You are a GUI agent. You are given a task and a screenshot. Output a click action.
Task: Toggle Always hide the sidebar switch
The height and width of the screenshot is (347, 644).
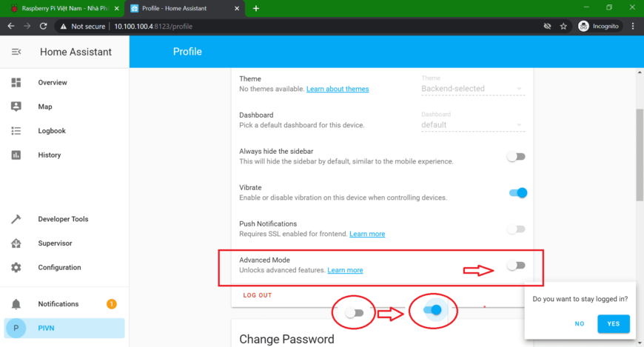click(x=516, y=157)
